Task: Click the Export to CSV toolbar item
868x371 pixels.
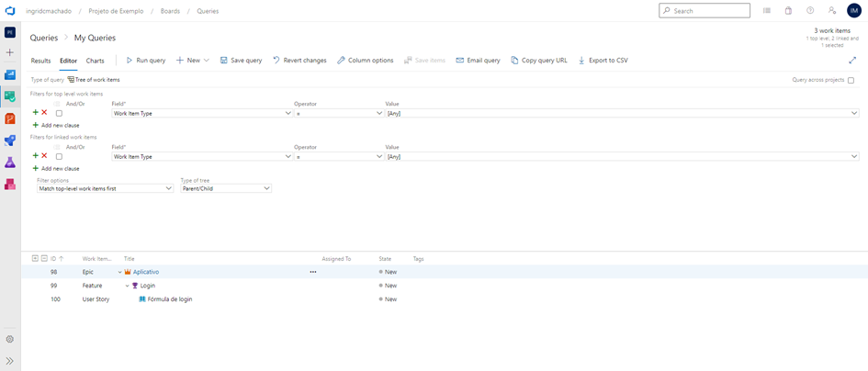Action: pos(603,61)
